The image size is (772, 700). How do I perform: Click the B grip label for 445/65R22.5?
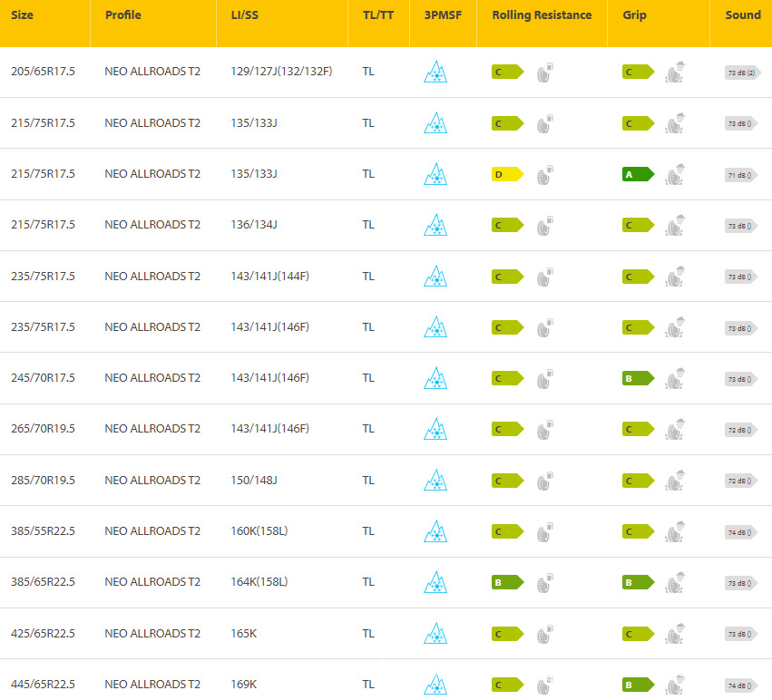[638, 685]
